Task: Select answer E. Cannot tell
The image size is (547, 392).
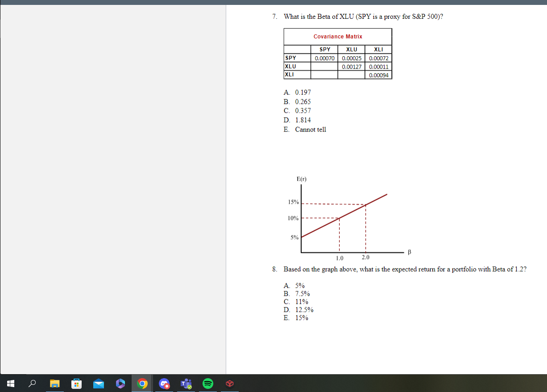Action: point(305,129)
